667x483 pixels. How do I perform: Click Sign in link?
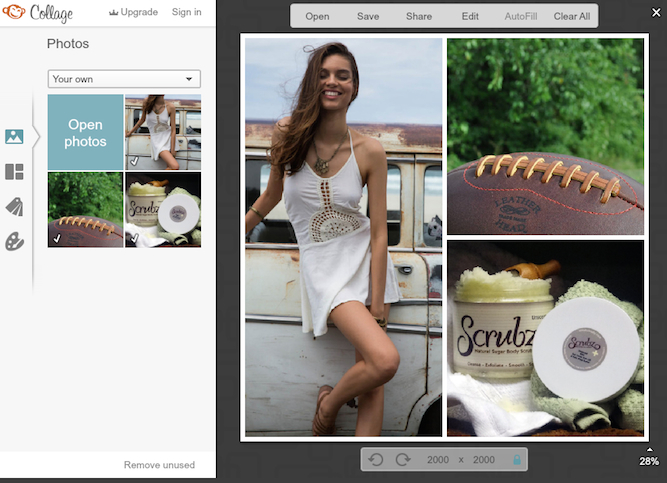point(186,12)
